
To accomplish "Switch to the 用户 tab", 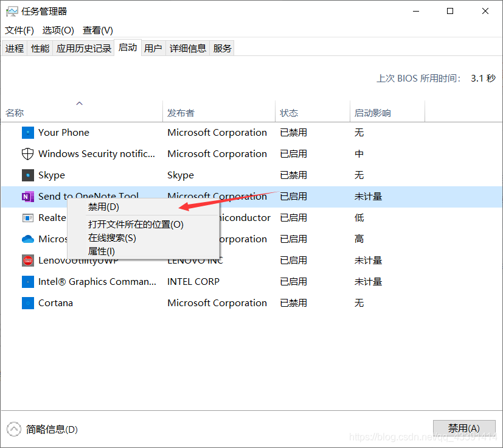I will click(x=153, y=48).
